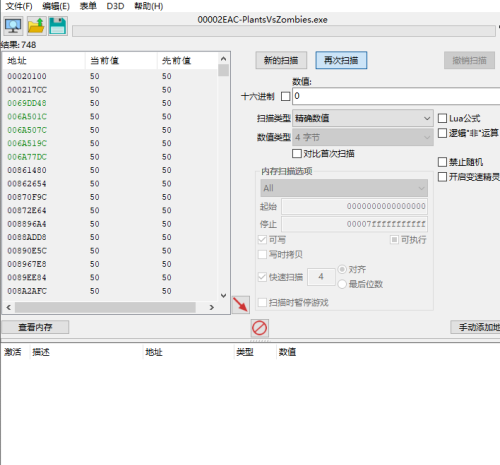The image size is (500, 465).
Task: Check the 对比首次扫描 checkbox
Action: (x=296, y=154)
